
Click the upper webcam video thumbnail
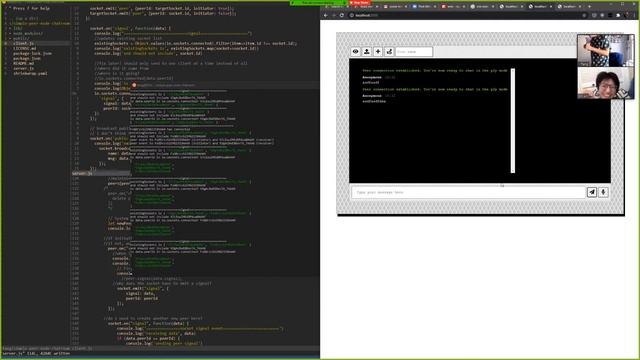pos(606,51)
